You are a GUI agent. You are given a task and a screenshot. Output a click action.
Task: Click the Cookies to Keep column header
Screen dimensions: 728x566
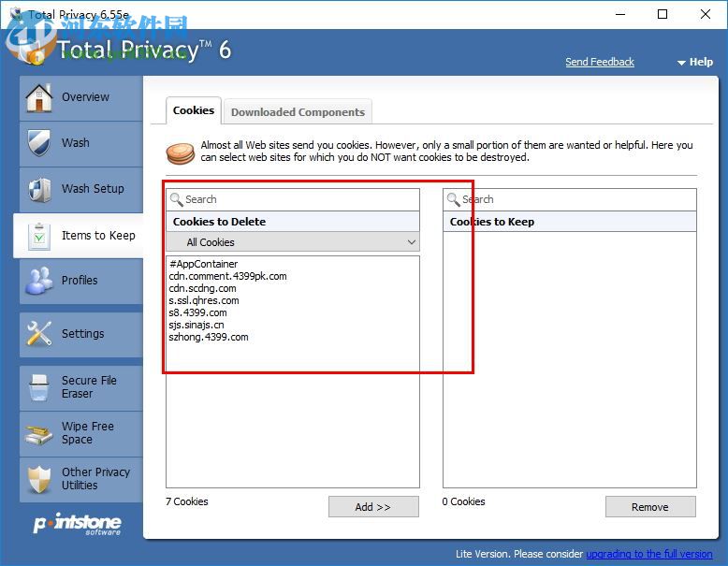(x=570, y=222)
